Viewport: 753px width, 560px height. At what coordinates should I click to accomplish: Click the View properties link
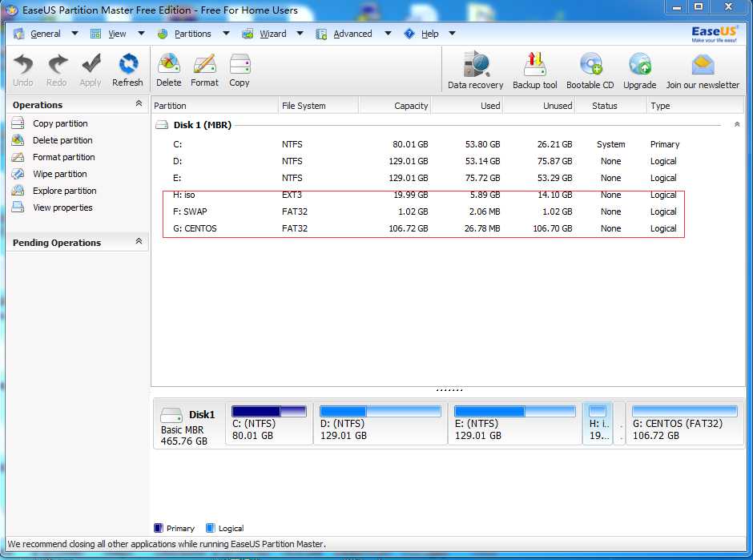click(62, 207)
